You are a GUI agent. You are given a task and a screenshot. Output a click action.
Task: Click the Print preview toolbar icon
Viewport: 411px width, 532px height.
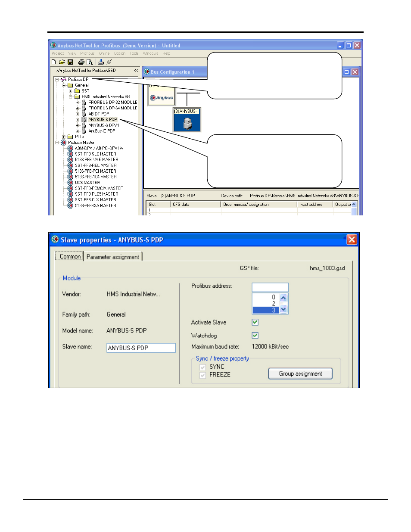pyautogui.click(x=89, y=62)
